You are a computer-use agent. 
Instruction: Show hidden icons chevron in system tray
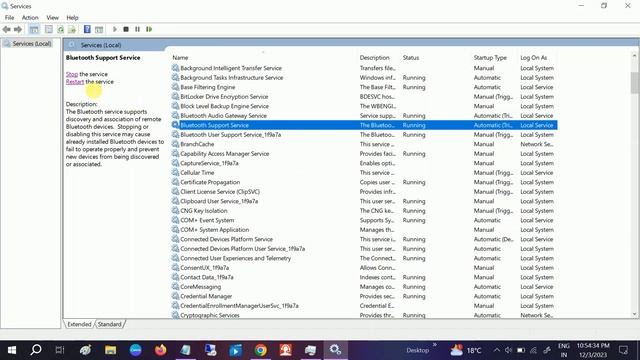[x=496, y=350]
